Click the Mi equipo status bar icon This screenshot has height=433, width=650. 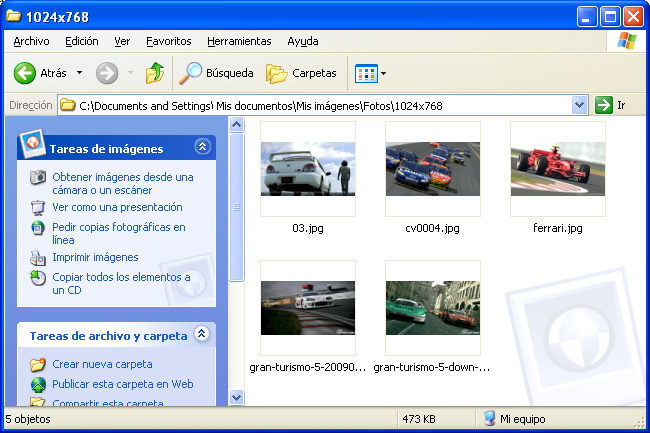490,418
